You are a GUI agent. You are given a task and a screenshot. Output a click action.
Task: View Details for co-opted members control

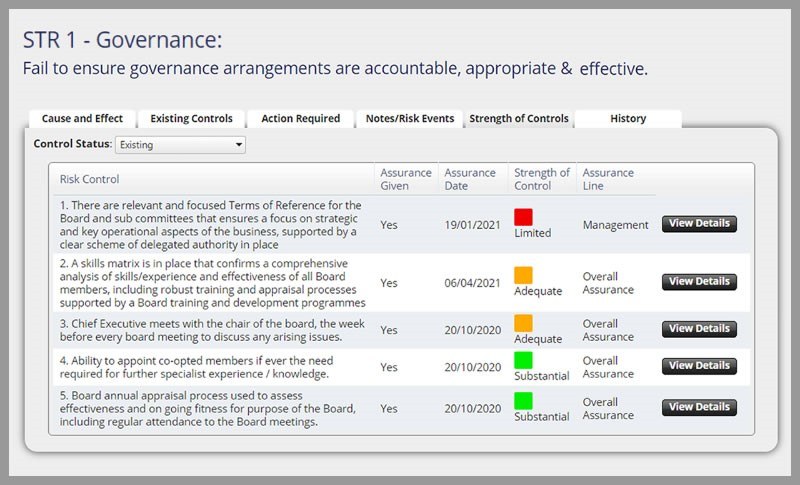699,366
